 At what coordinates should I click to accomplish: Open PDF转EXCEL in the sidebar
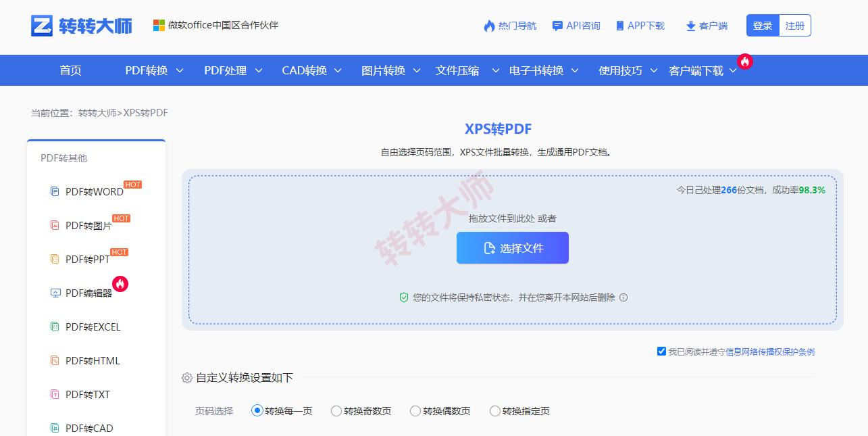click(x=93, y=326)
